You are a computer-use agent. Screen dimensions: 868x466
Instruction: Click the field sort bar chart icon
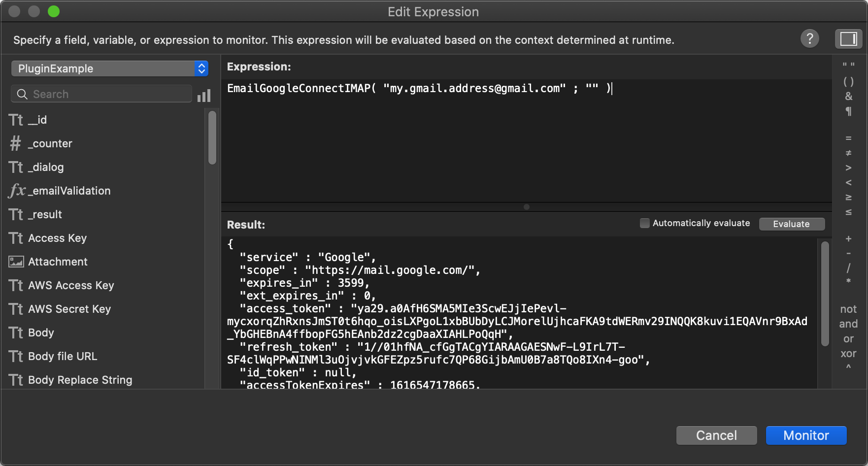tap(204, 95)
